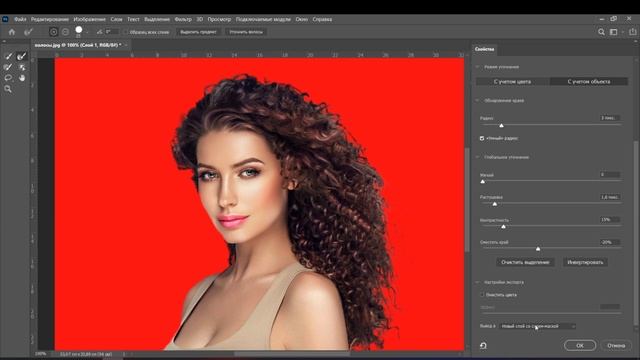Viewport: 640px width, 360px height.
Task: Click the Сгладить slider handle
Action: (x=482, y=182)
